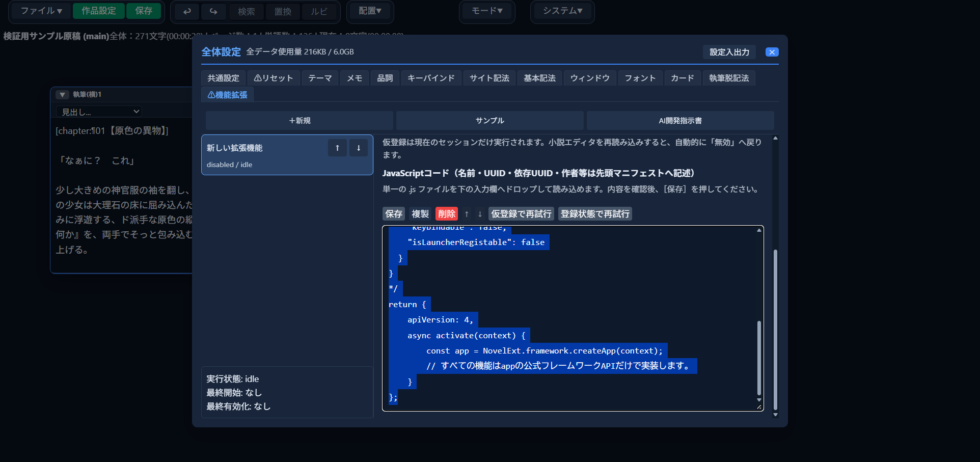Switch to the カード tab
Viewport: 980px width, 462px height.
pyautogui.click(x=683, y=78)
